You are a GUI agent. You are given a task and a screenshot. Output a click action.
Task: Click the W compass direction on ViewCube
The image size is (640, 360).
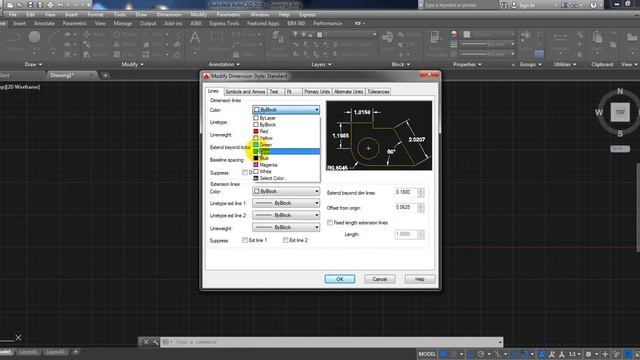599,112
